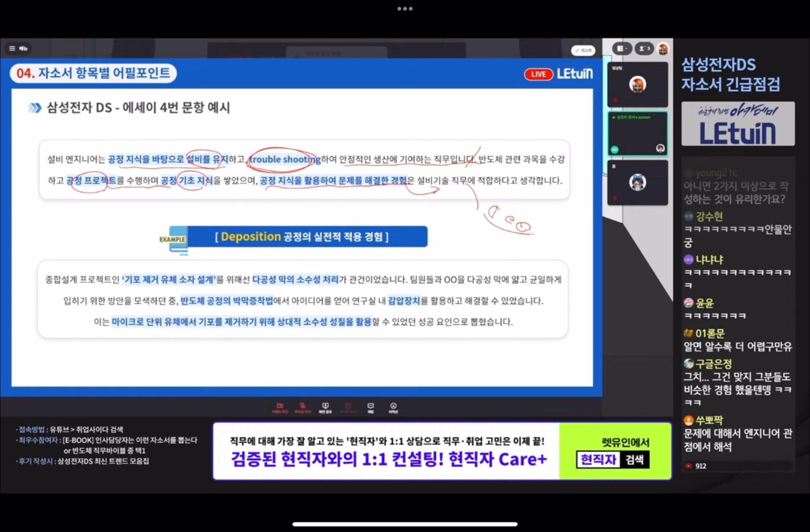810x532 pixels.
Task: Click '반도체 공정의 박막증착법' highlighted text
Action: 227,301
